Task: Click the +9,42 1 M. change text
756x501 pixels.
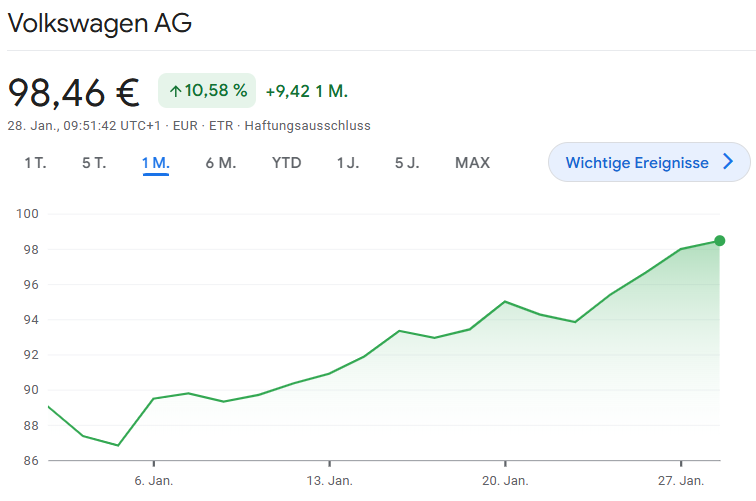Action: pos(307,91)
